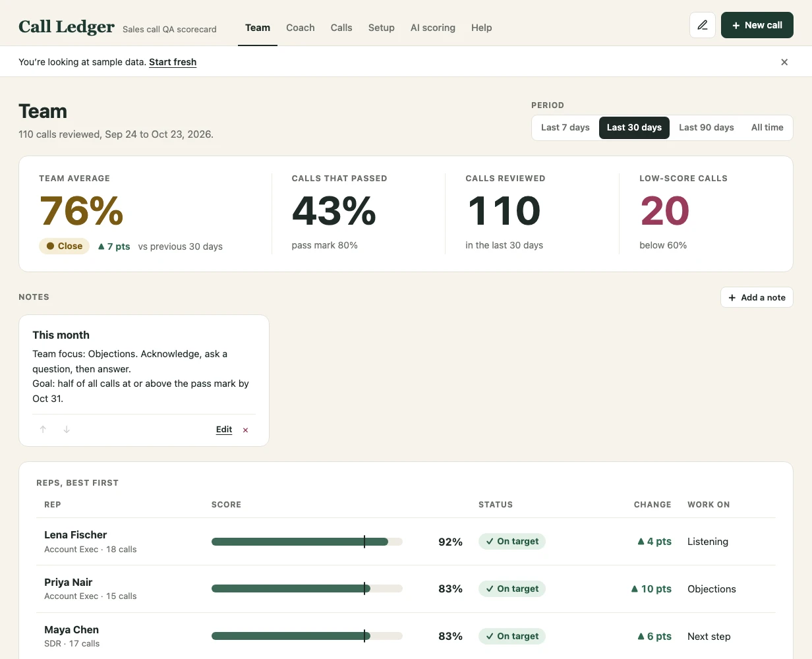The image size is (812, 659).
Task: Select the All time period
Action: 767,128
